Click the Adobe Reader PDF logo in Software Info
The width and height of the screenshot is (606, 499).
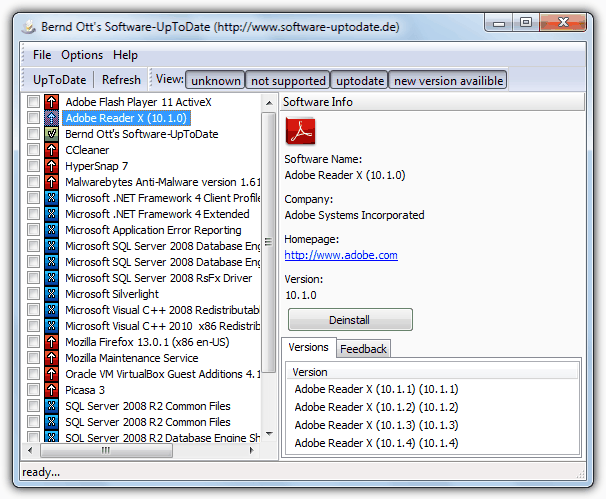pos(300,131)
